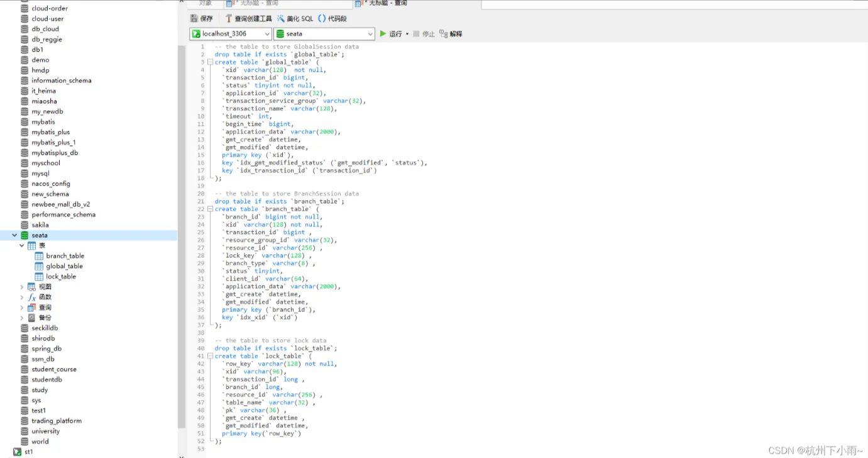Click the '-- the table to store lock data' comment

(271, 340)
